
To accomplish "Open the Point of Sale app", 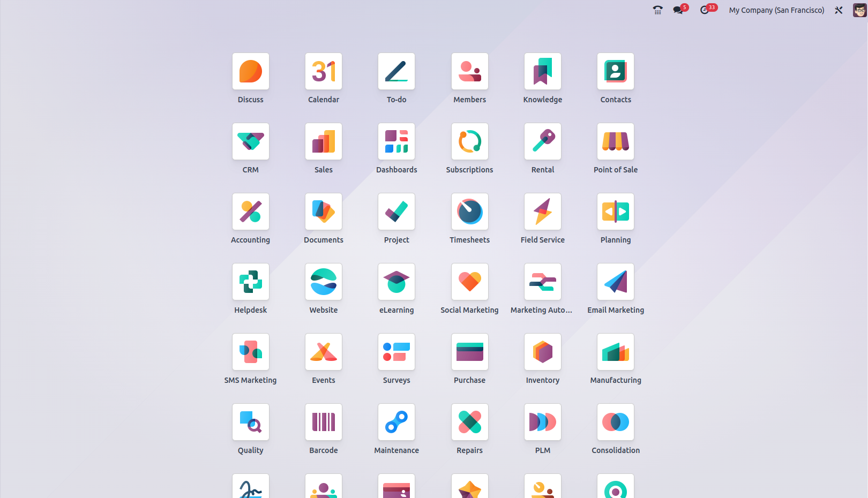I will 615,142.
